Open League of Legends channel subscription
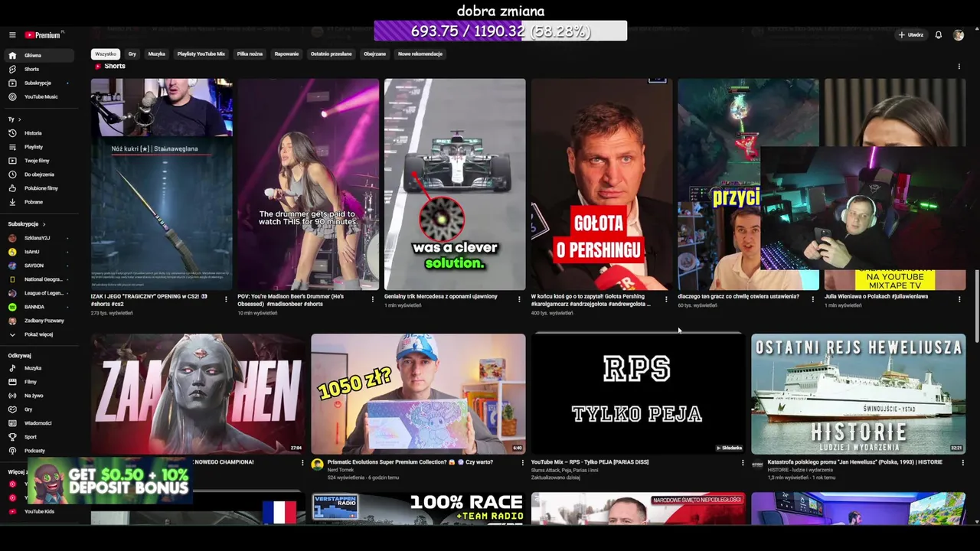The width and height of the screenshot is (980, 551). pyautogui.click(x=40, y=293)
